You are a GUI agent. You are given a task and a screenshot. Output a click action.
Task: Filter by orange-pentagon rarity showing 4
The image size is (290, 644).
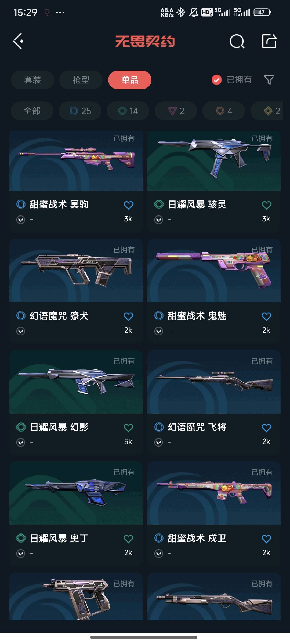coord(224,111)
